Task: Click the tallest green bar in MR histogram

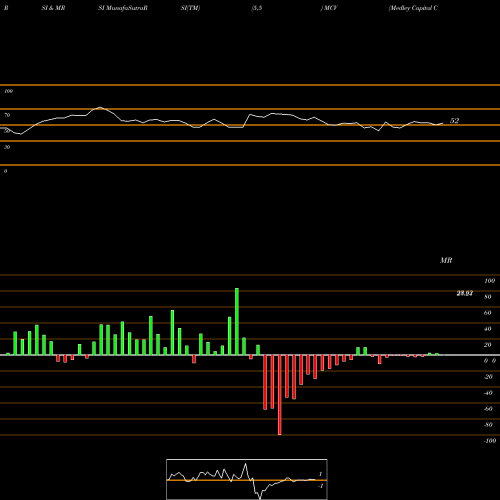Action: click(x=237, y=322)
